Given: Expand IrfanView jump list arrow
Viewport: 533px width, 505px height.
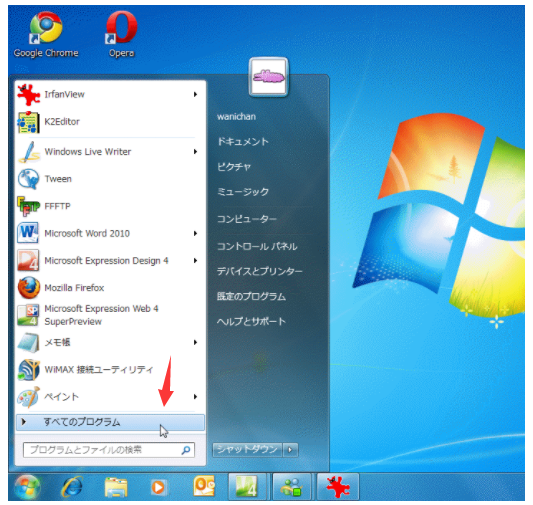Looking at the screenshot, I should point(195,94).
